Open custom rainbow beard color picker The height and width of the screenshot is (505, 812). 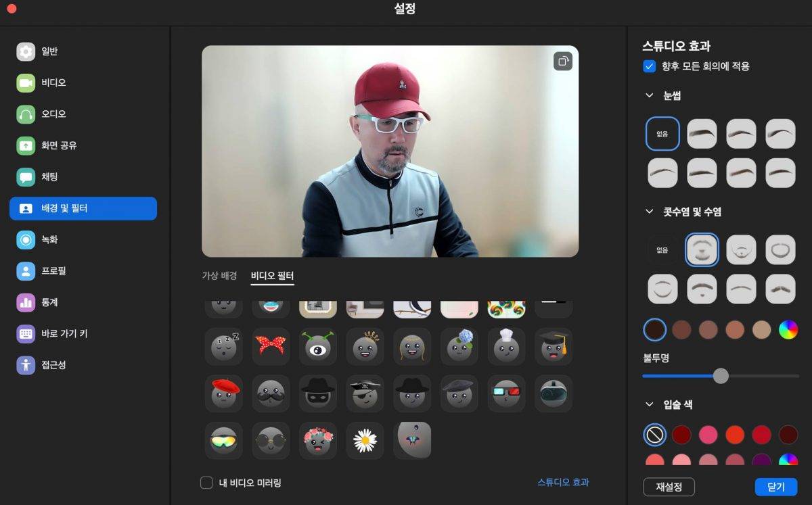788,330
